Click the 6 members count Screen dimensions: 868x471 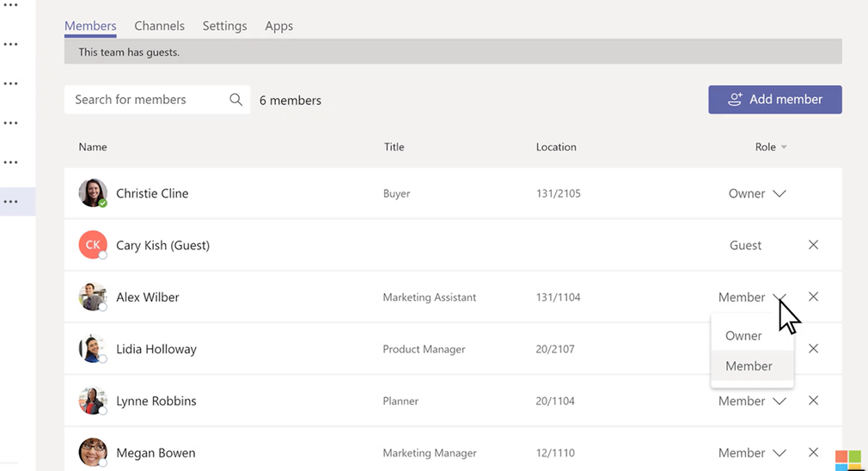pos(290,101)
